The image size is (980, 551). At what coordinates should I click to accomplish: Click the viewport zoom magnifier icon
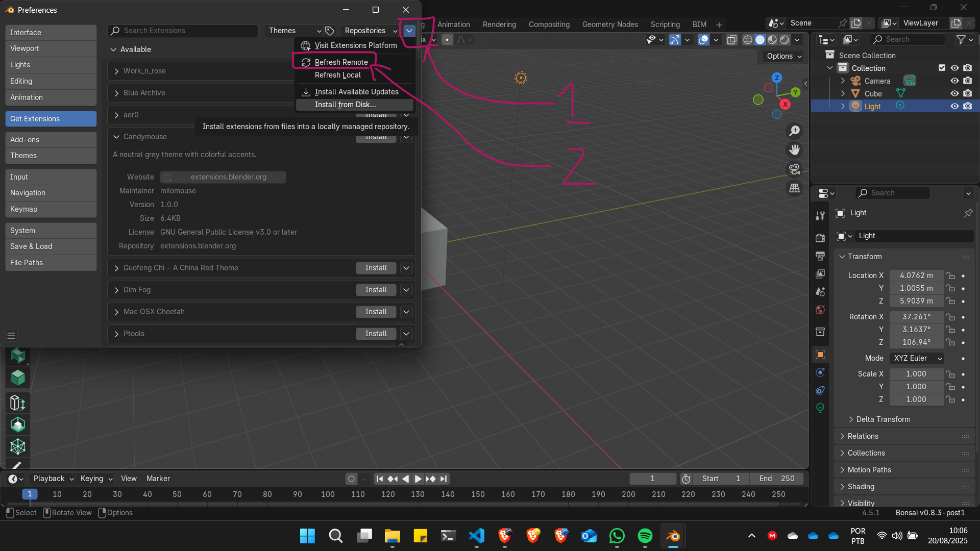pos(794,131)
